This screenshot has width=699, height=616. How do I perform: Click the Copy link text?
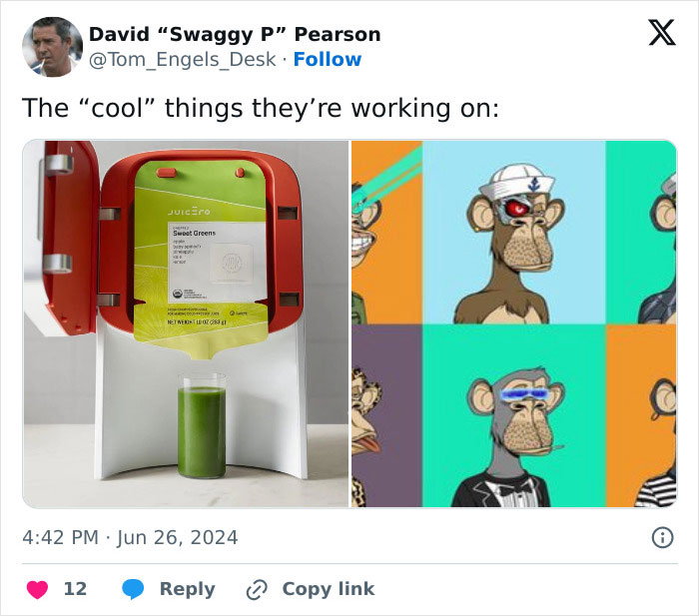[x=329, y=589]
